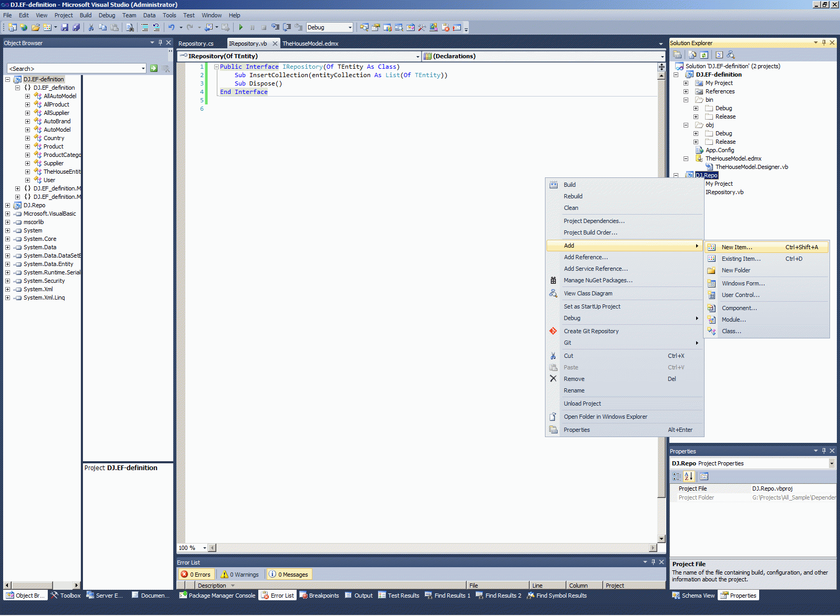
Task: Collapse the bin folder in Solution Explorer
Action: 686,100
